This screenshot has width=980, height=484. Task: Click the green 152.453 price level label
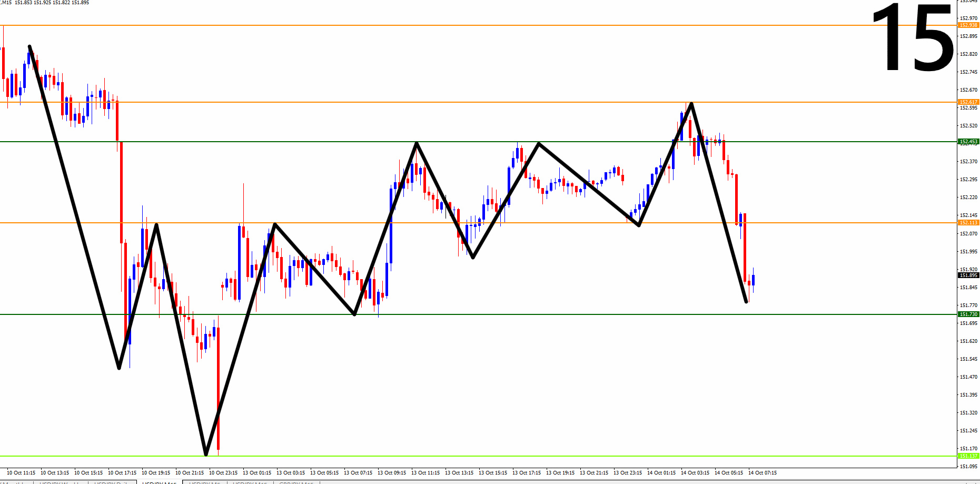(x=968, y=142)
